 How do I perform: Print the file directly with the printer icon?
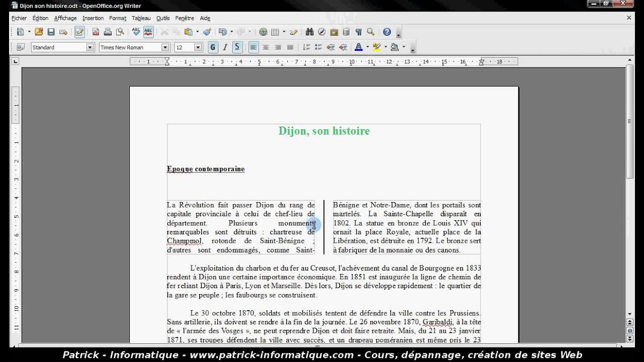coord(108,32)
